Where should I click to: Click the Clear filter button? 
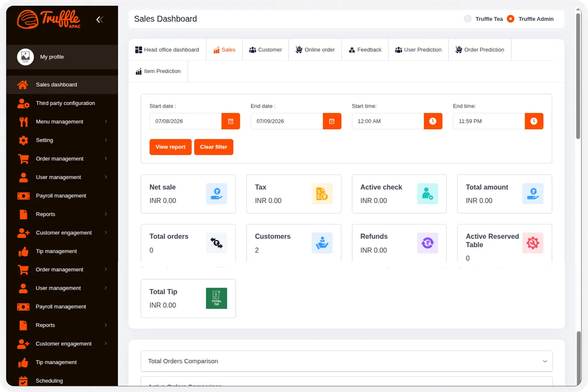click(x=214, y=147)
